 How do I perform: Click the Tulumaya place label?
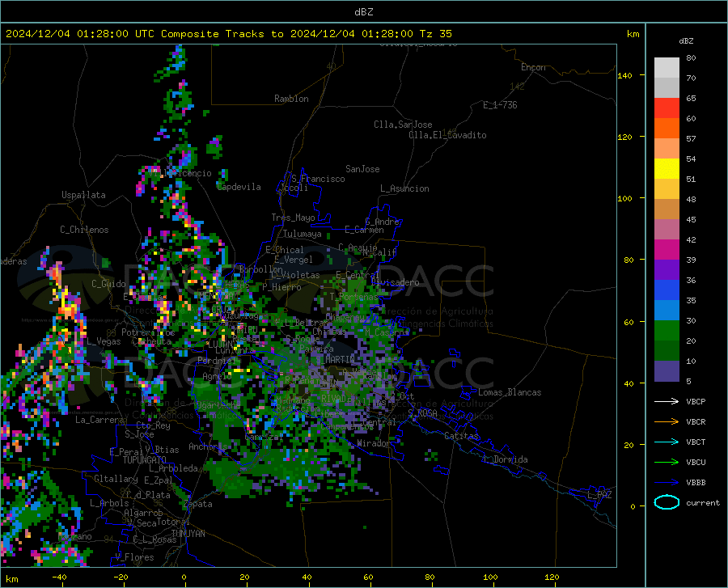click(302, 234)
